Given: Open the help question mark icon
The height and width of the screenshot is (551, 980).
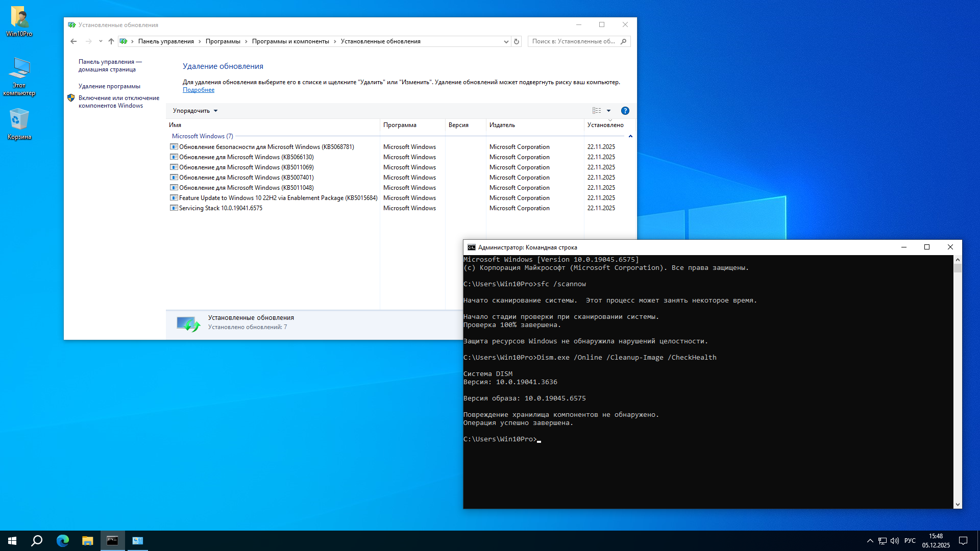Looking at the screenshot, I should 625,111.
